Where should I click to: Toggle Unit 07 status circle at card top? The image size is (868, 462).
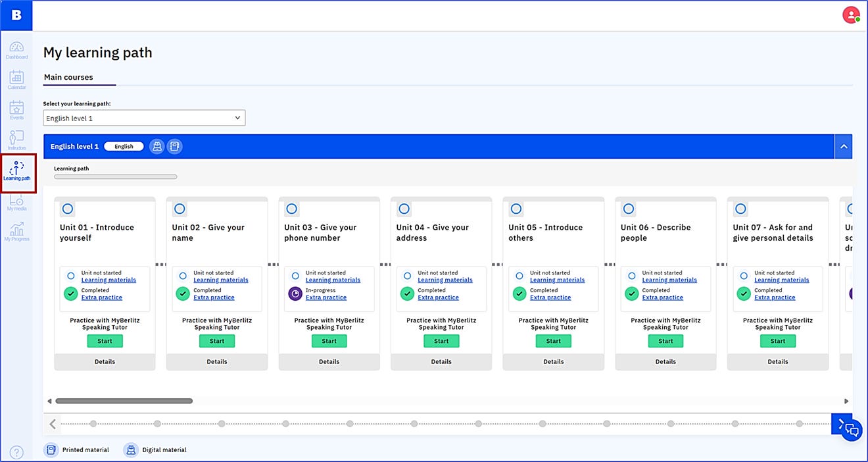pos(740,209)
